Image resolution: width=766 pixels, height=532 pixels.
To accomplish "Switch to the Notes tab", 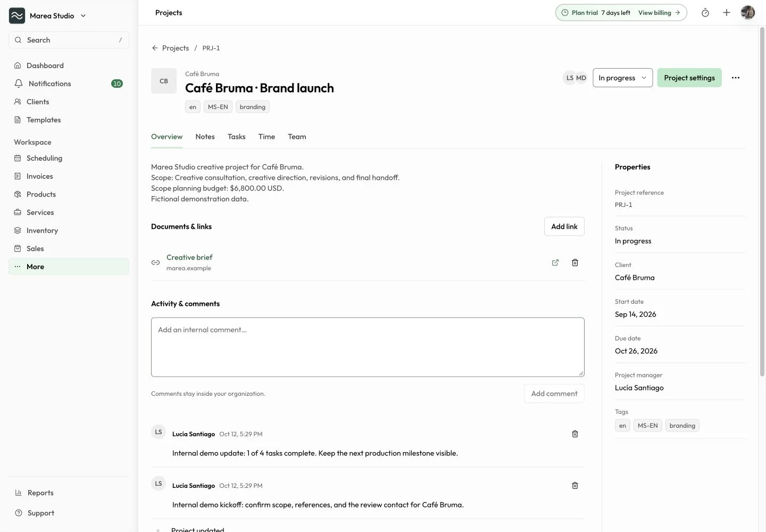I will point(205,137).
